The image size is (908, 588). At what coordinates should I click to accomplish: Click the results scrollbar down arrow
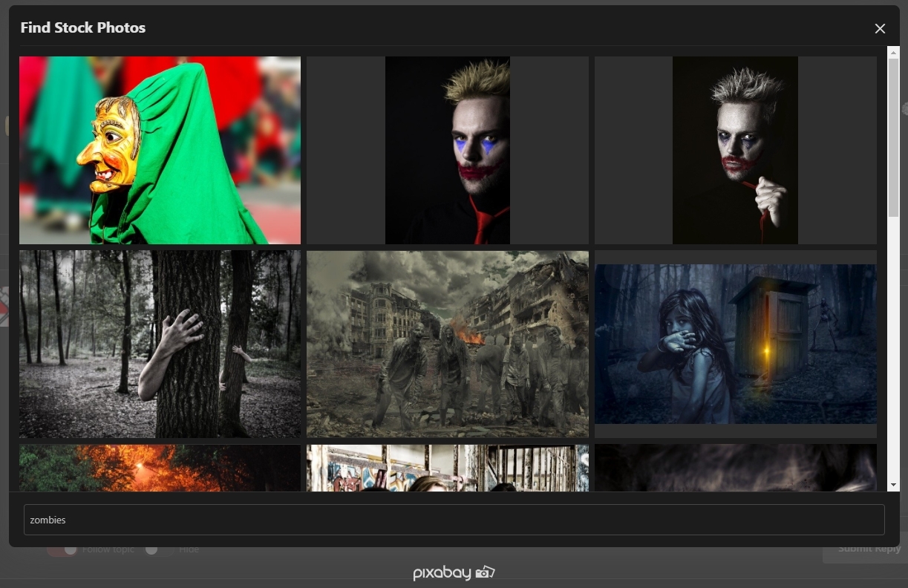tap(893, 485)
